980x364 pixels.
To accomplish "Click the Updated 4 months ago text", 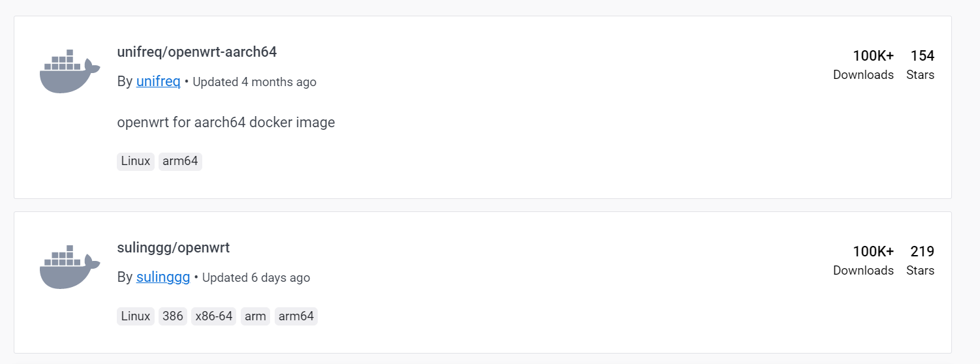I will 254,82.
